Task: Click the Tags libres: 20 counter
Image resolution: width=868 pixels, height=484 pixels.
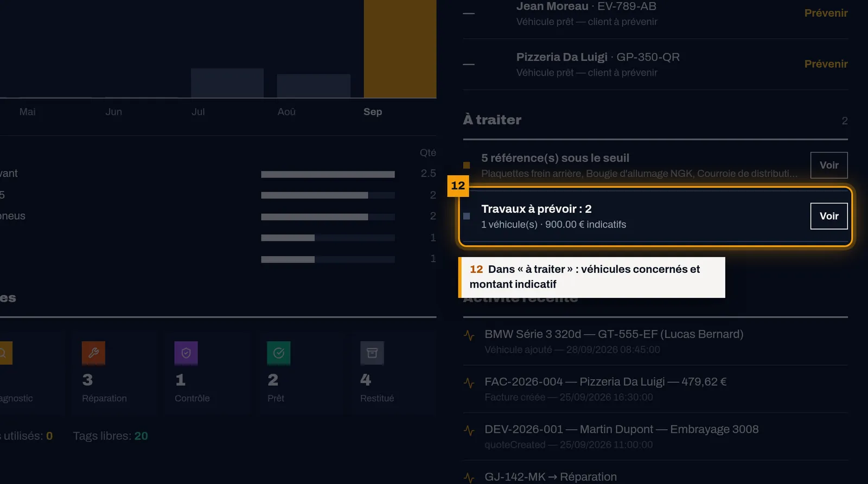Action: click(110, 436)
